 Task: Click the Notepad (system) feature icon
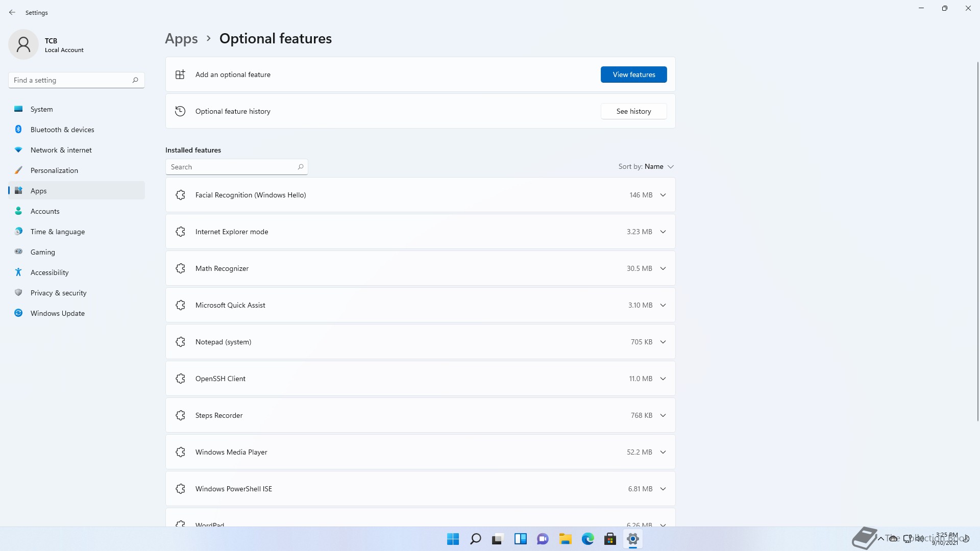click(180, 342)
